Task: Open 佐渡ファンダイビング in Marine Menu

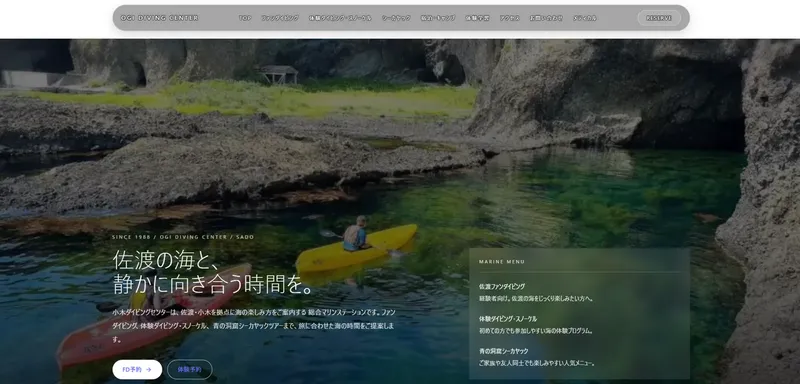Action: pyautogui.click(x=502, y=287)
